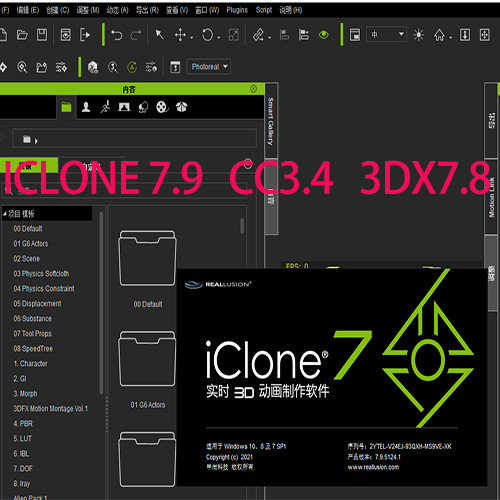The image size is (500, 500).
Task: Select 02 Scene in the tree
Action: pyautogui.click(x=26, y=259)
